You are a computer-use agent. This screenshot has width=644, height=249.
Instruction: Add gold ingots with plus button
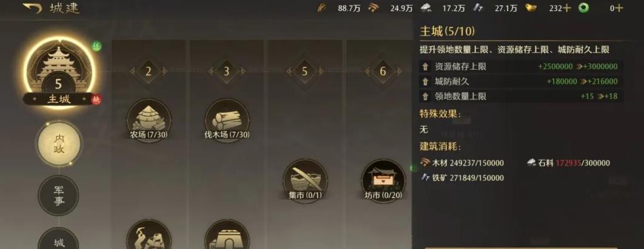[x=566, y=8]
